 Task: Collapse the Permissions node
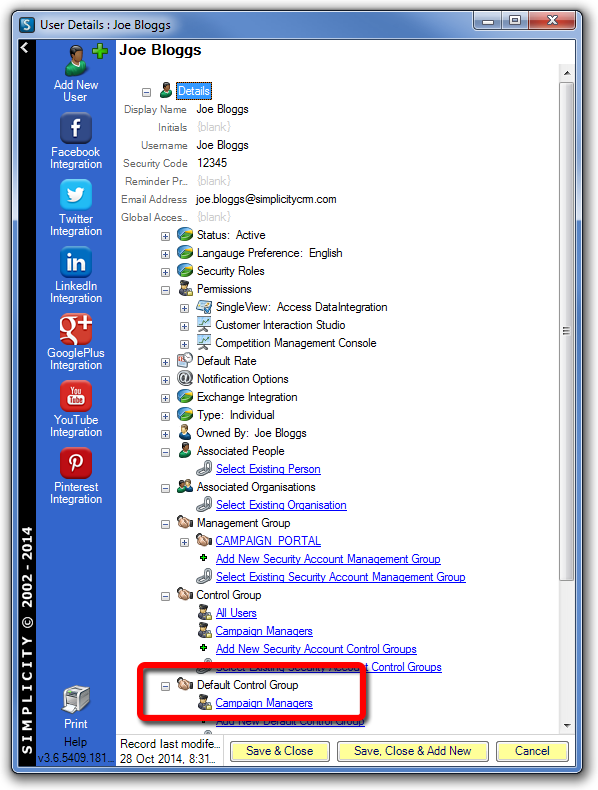click(x=165, y=290)
